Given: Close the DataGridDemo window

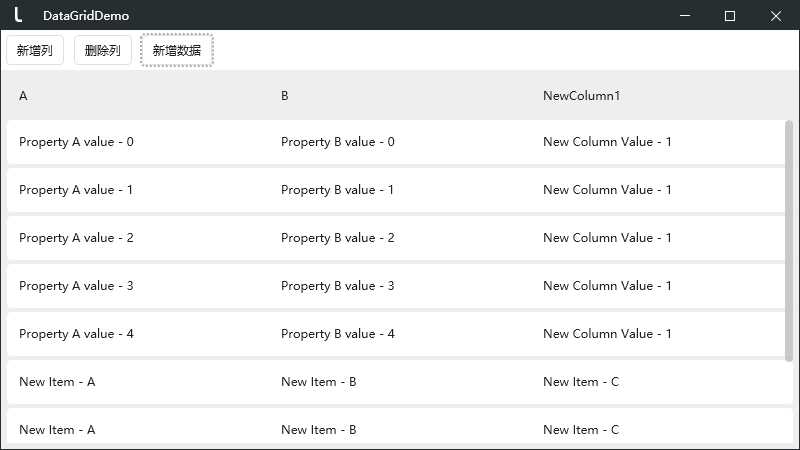Looking at the screenshot, I should 776,15.
